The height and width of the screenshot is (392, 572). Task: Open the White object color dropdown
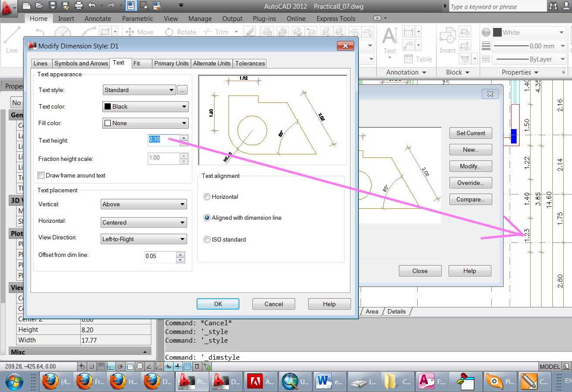529,32
